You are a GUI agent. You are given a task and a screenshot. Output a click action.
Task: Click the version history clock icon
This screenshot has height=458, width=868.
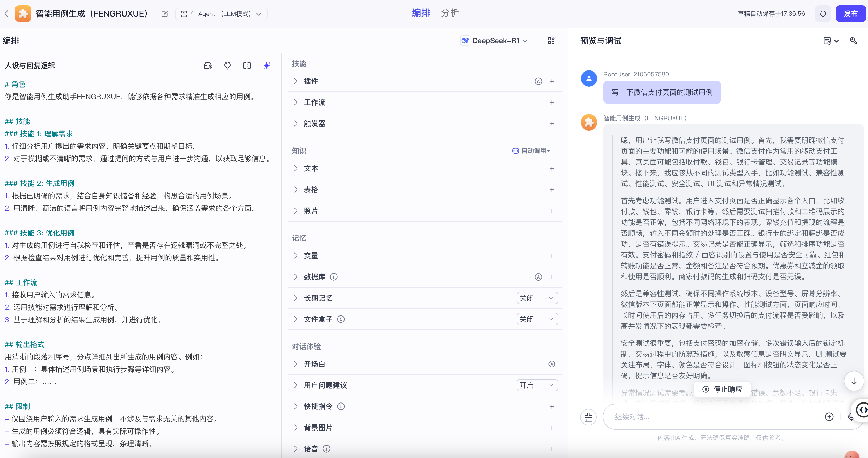[823, 14]
